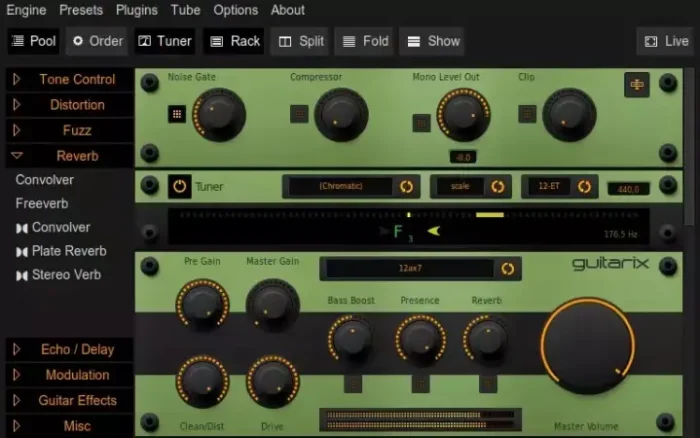Click the Pool toolbar button
This screenshot has width=700, height=438.
[x=33, y=41]
